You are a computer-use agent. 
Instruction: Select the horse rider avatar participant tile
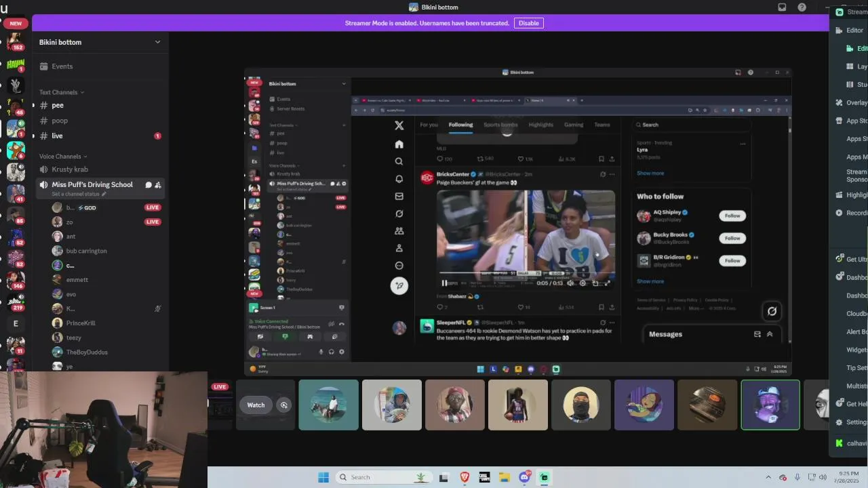click(329, 405)
